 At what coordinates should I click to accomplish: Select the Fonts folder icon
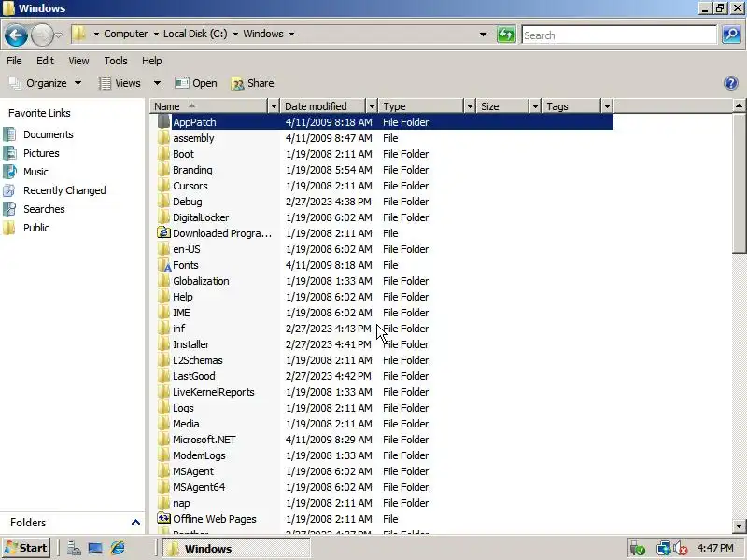point(163,265)
